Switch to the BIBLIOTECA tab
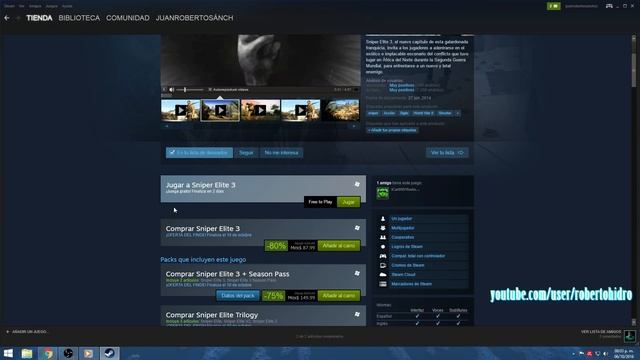The width and height of the screenshot is (640, 360). (79, 18)
